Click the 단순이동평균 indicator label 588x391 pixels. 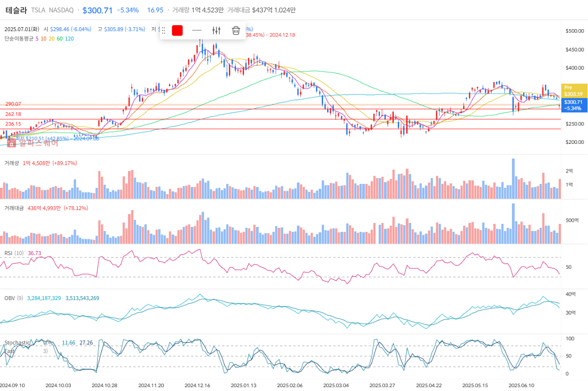[19, 39]
